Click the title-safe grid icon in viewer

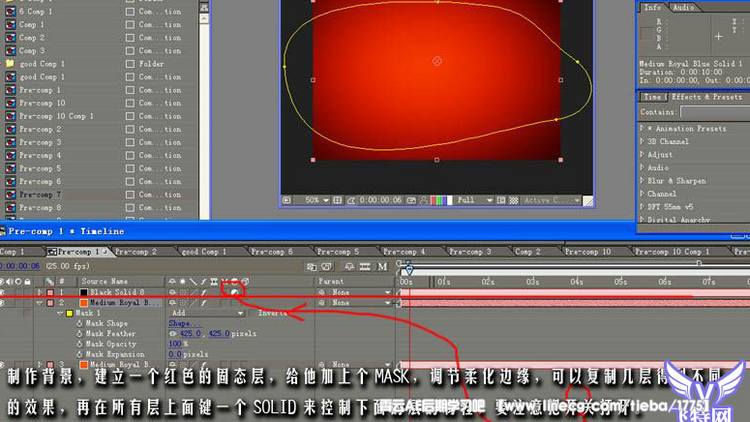pyautogui.click(x=337, y=200)
